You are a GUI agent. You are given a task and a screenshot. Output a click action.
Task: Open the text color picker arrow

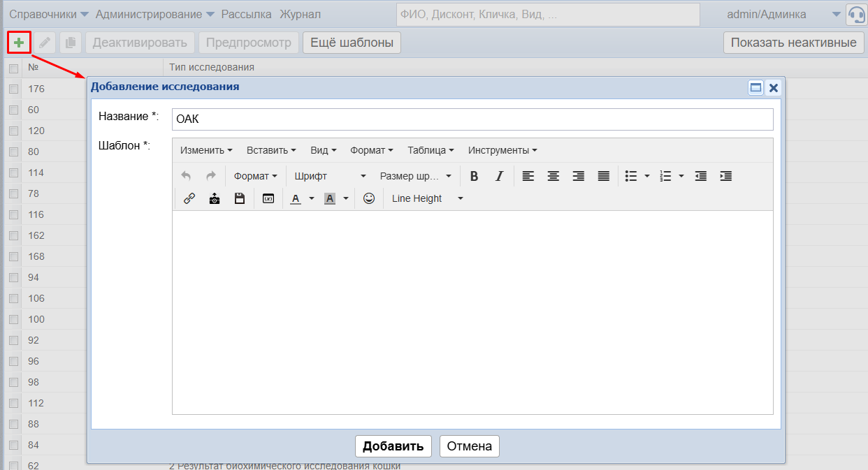pos(312,198)
